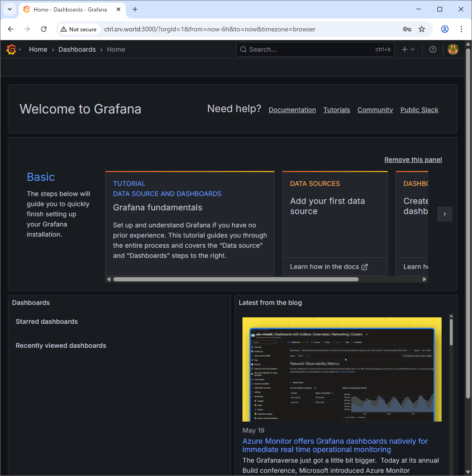The width and height of the screenshot is (472, 476).
Task: Open the user profile avatar
Action: point(453,49)
